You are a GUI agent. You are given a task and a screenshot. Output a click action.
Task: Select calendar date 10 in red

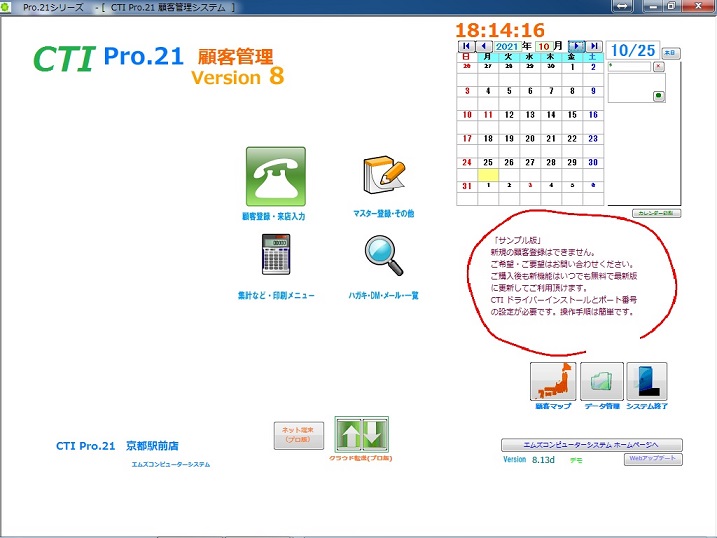point(467,115)
